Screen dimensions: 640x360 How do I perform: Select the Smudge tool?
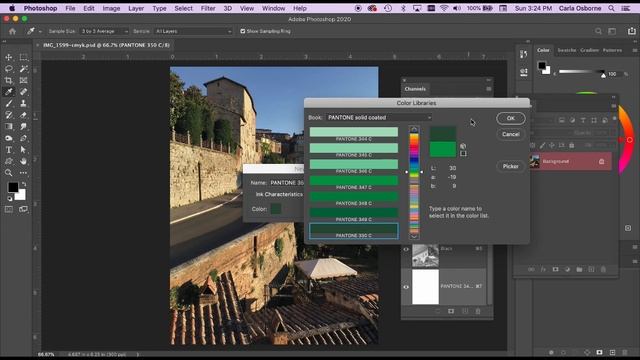click(x=23, y=127)
